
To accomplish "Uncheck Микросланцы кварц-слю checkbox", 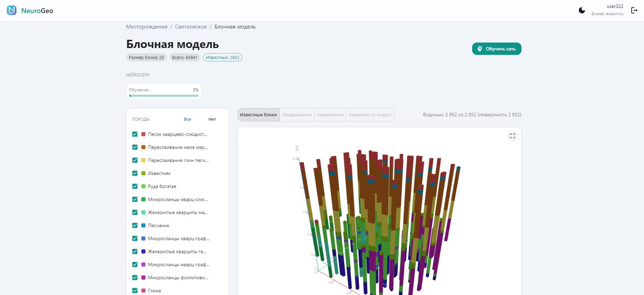I will point(135,199).
